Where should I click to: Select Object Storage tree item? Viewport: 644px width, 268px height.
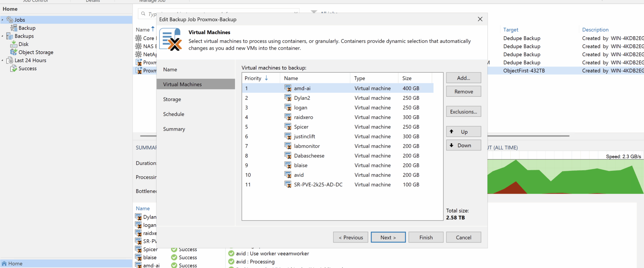click(36, 52)
